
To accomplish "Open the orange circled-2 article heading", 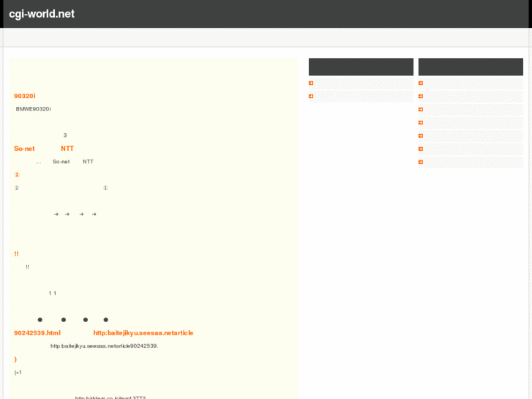I will [x=17, y=175].
